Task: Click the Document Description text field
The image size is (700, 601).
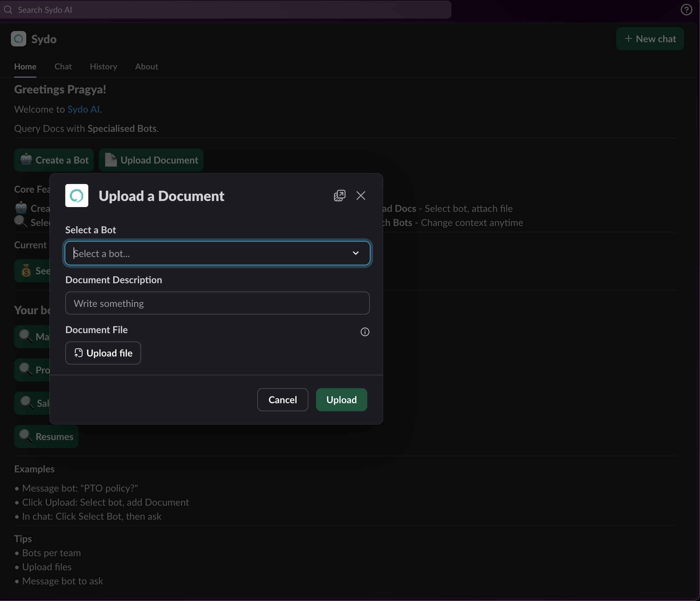Action: click(x=217, y=303)
